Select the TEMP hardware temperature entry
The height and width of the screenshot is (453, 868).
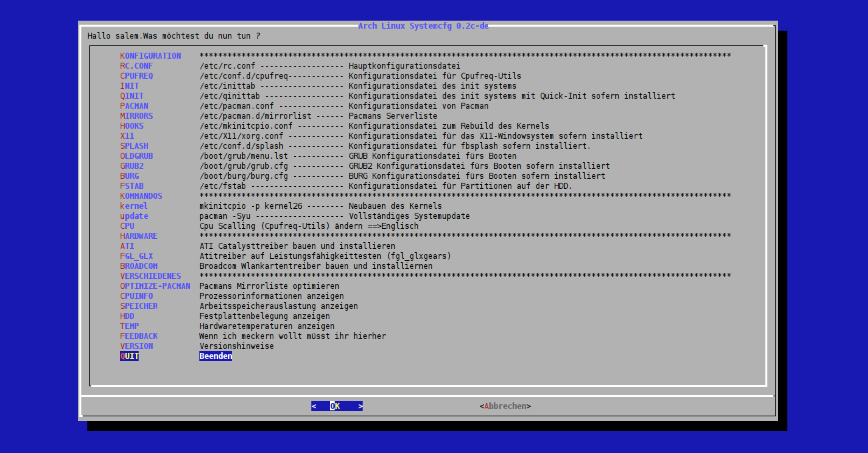(129, 326)
